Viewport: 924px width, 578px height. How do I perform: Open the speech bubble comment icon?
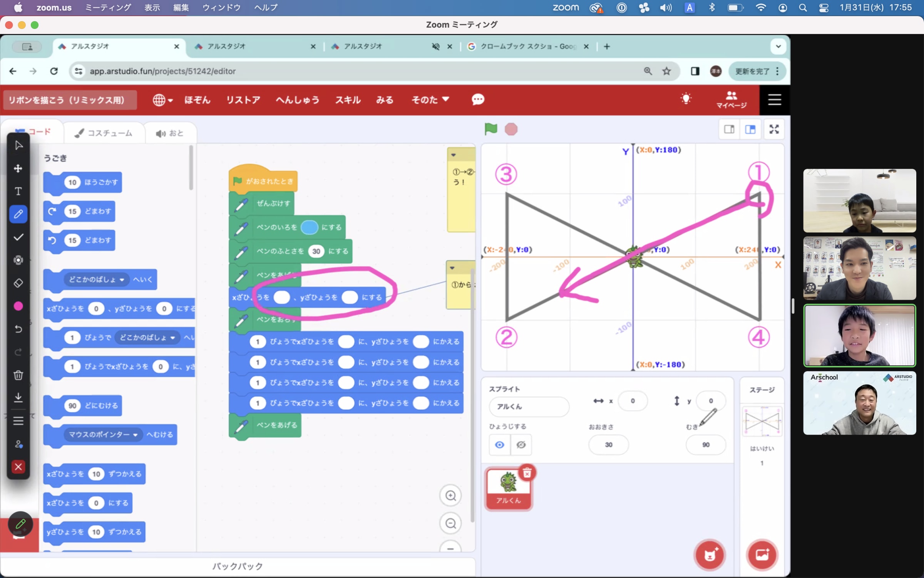[x=478, y=100]
